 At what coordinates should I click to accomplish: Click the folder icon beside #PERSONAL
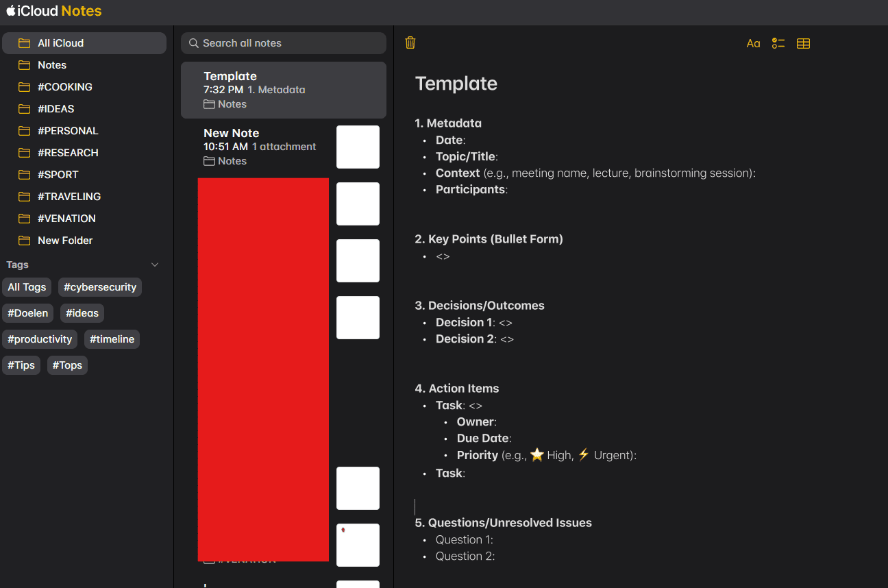25,131
